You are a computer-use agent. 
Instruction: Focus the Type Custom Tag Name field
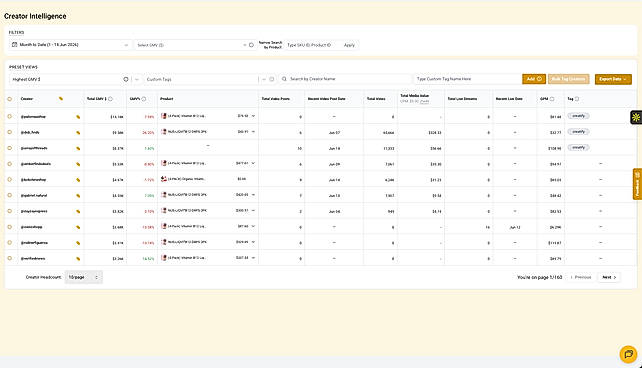coord(467,79)
